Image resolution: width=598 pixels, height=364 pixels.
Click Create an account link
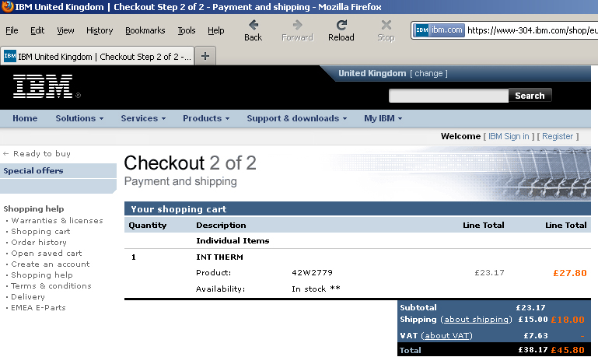tap(51, 264)
